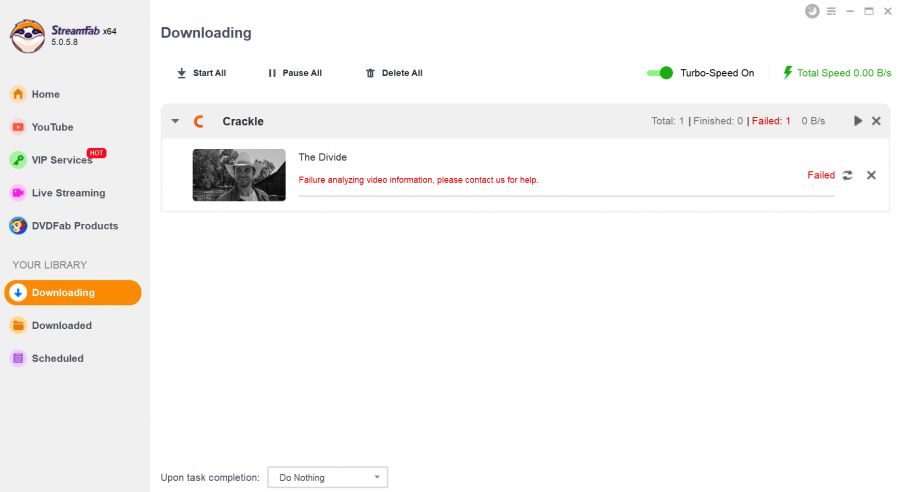Click the Downloading arrow icon

(18, 293)
